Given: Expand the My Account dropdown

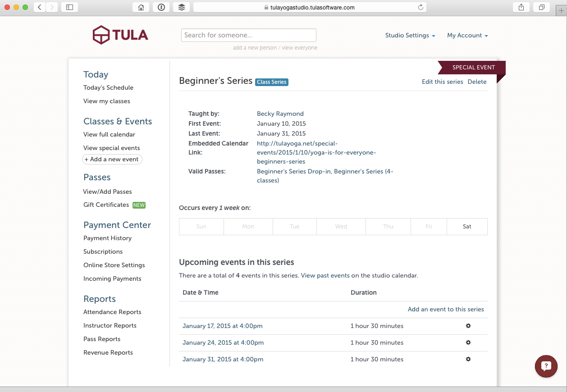Looking at the screenshot, I should point(467,35).
